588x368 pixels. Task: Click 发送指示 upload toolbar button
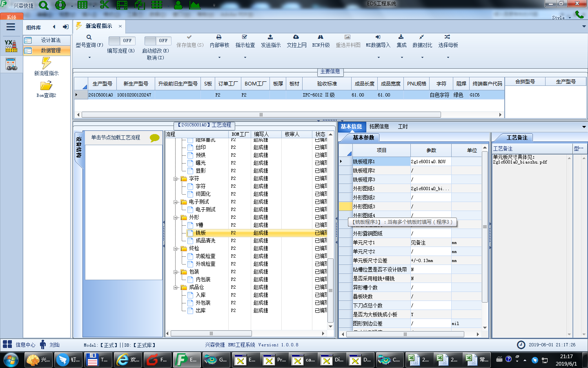[271, 41]
